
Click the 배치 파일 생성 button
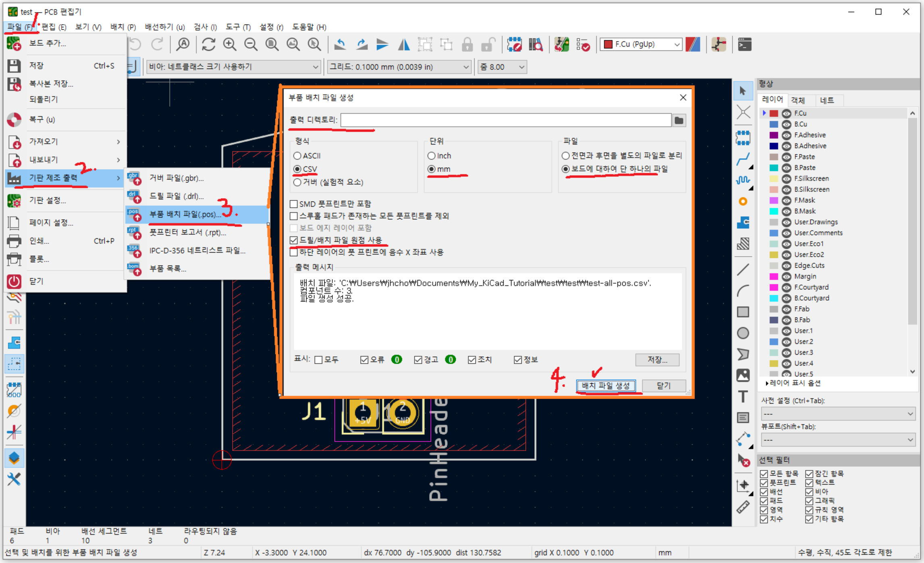point(606,385)
